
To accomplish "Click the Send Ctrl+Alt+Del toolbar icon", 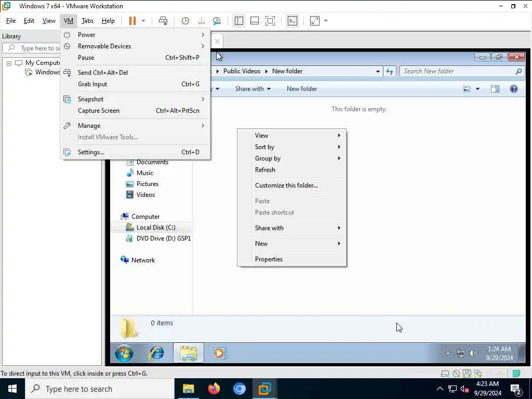I will pyautogui.click(x=163, y=21).
